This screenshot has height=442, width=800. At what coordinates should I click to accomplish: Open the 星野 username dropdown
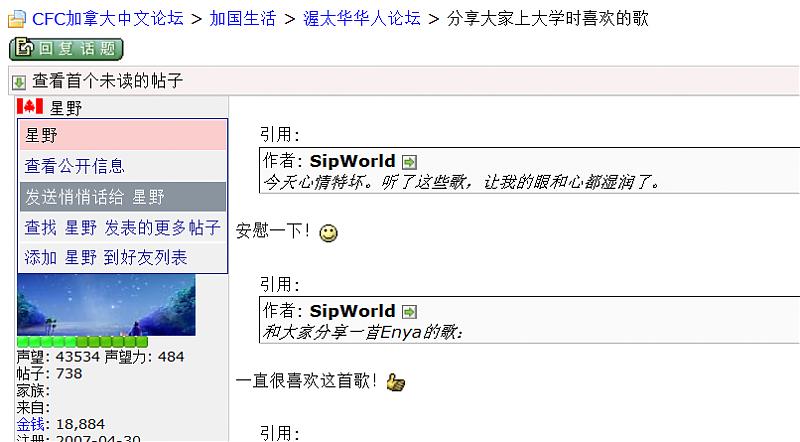click(66, 108)
